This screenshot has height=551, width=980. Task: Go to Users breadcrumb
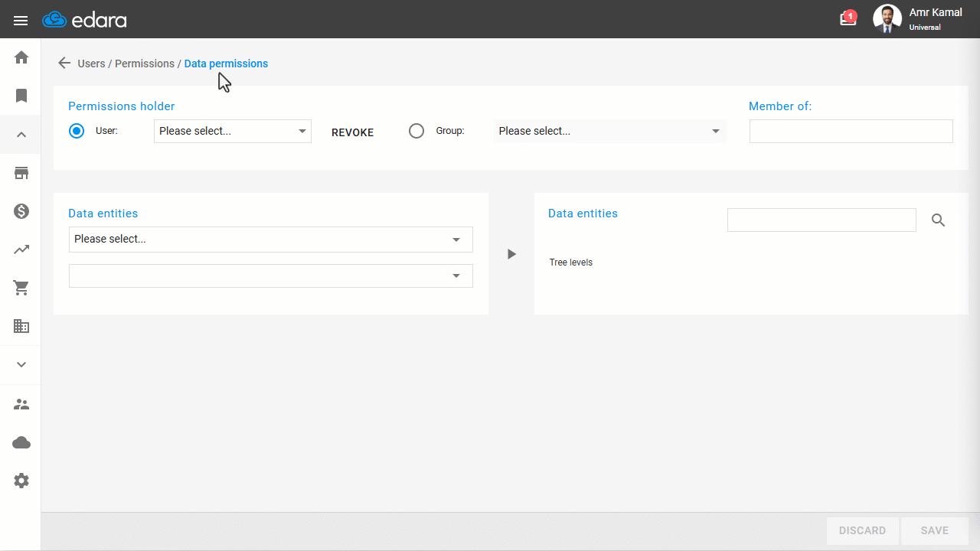(91, 64)
